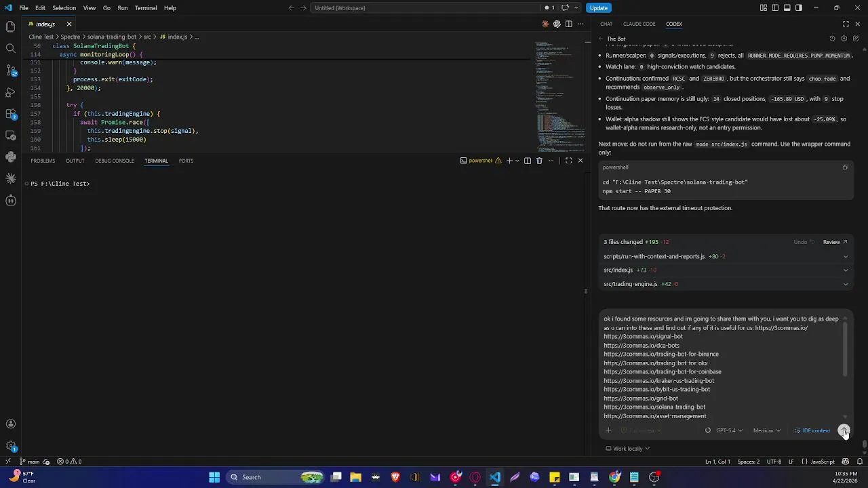This screenshot has height=488, width=868.
Task: Click Copilot icon in status bar
Action: 846,462
